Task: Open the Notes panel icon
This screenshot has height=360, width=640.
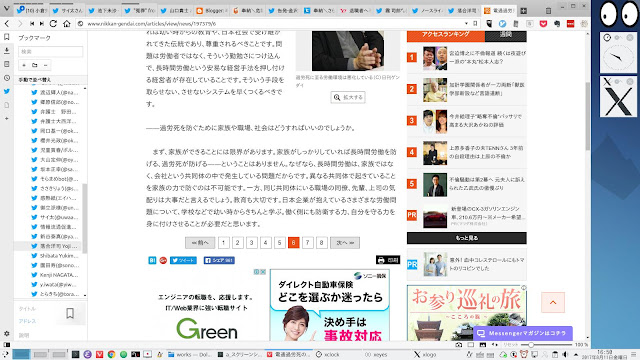Action: (x=7, y=64)
